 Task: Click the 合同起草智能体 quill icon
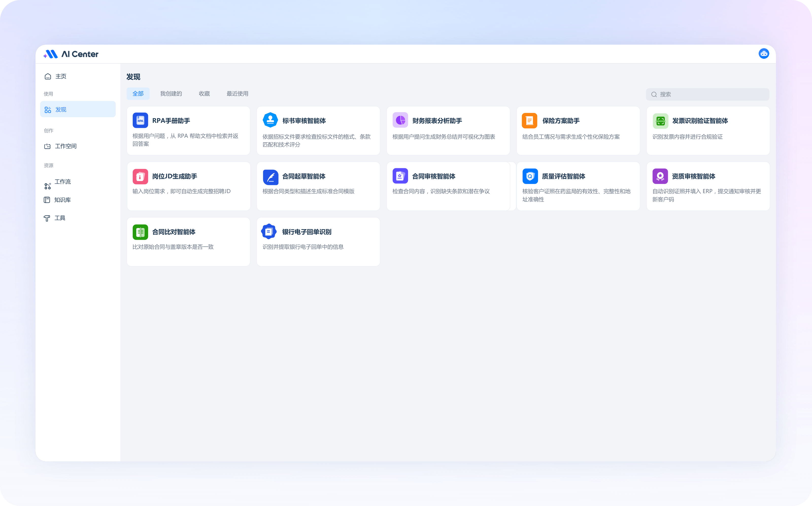click(270, 177)
